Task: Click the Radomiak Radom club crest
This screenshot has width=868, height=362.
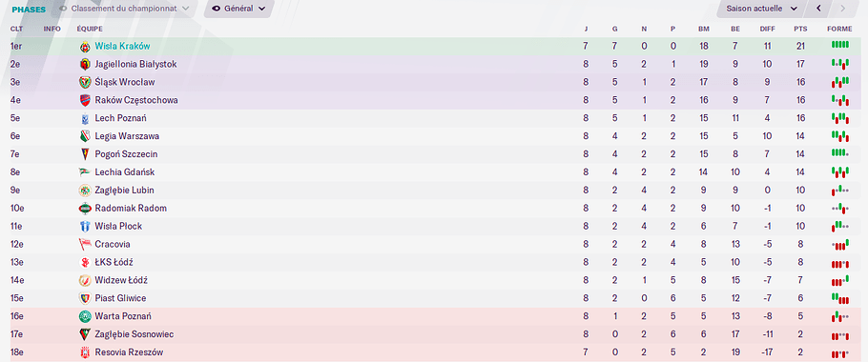Action: coord(85,209)
